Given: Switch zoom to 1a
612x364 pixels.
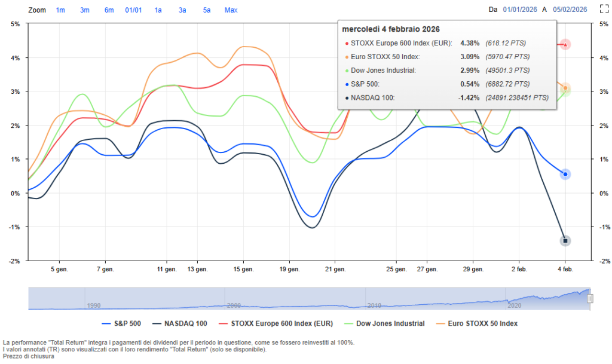Looking at the screenshot, I should pos(158,10).
